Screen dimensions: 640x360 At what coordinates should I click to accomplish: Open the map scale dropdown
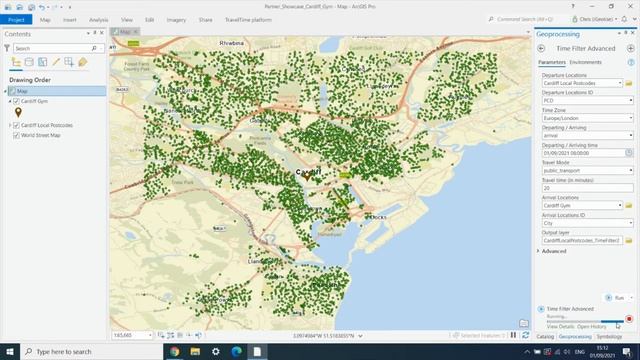click(x=150, y=335)
